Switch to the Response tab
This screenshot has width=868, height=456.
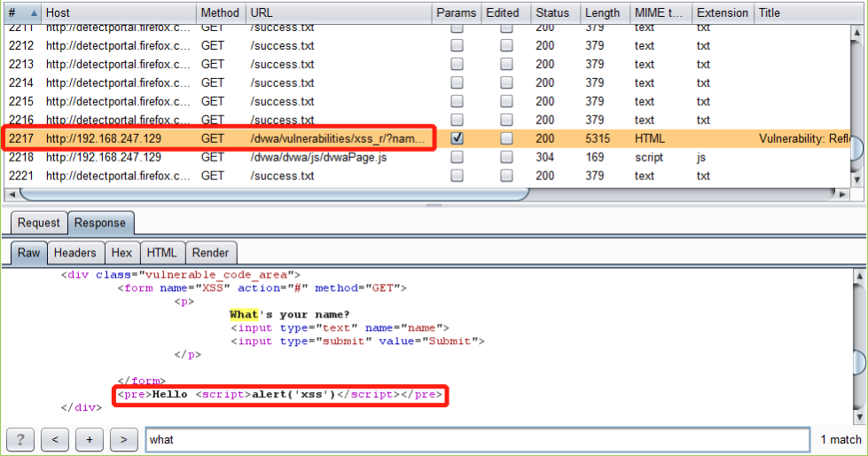[100, 223]
